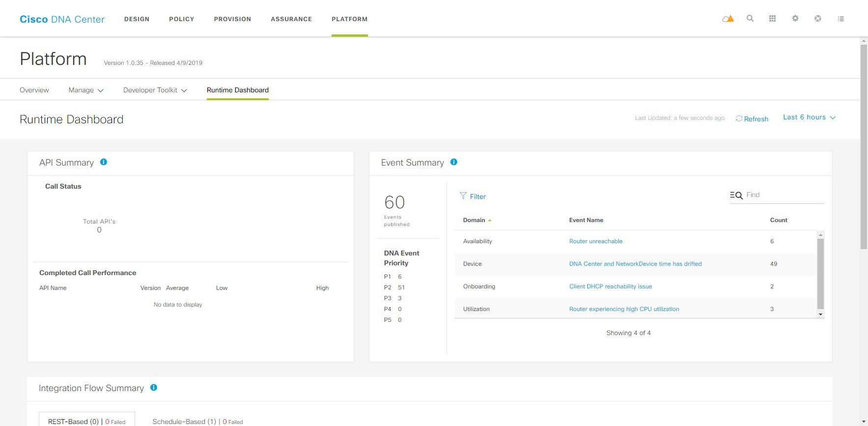This screenshot has height=426, width=868.
Task: Open the Design menu
Action: tap(137, 19)
